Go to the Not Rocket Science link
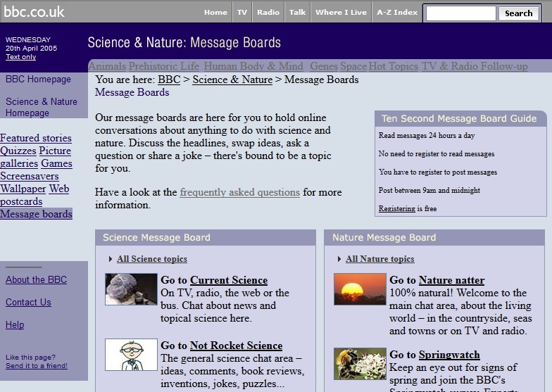Screen dimensions: 552x392 (237, 346)
